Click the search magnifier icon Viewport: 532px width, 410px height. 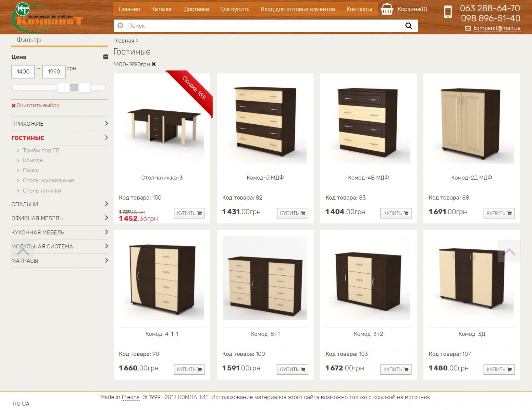[x=408, y=26]
